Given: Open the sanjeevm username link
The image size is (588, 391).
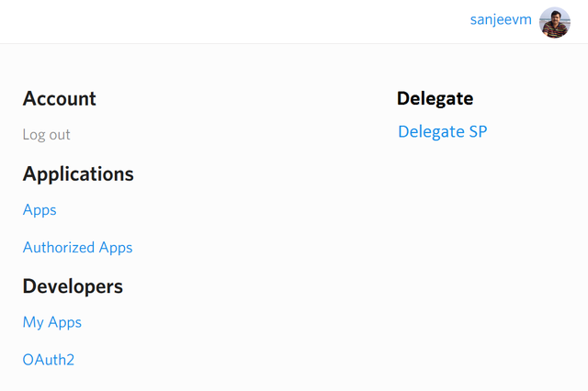Looking at the screenshot, I should pyautogui.click(x=501, y=19).
